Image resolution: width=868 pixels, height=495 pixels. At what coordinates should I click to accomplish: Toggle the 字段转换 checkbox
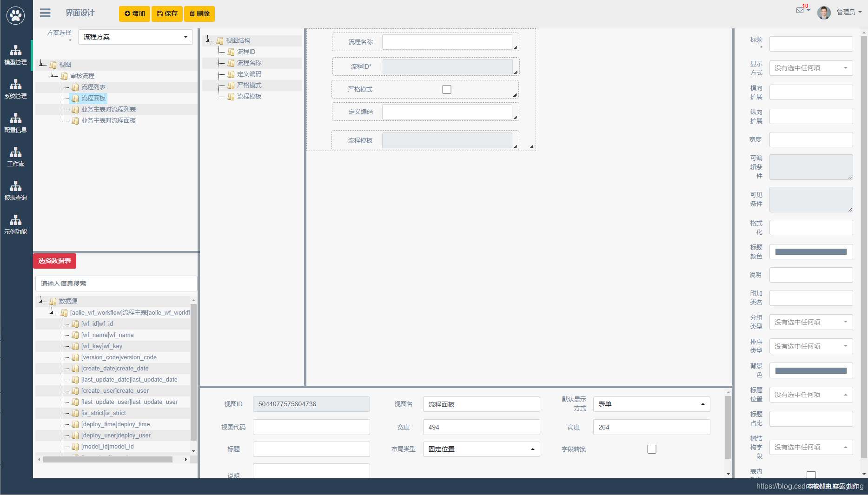(652, 449)
